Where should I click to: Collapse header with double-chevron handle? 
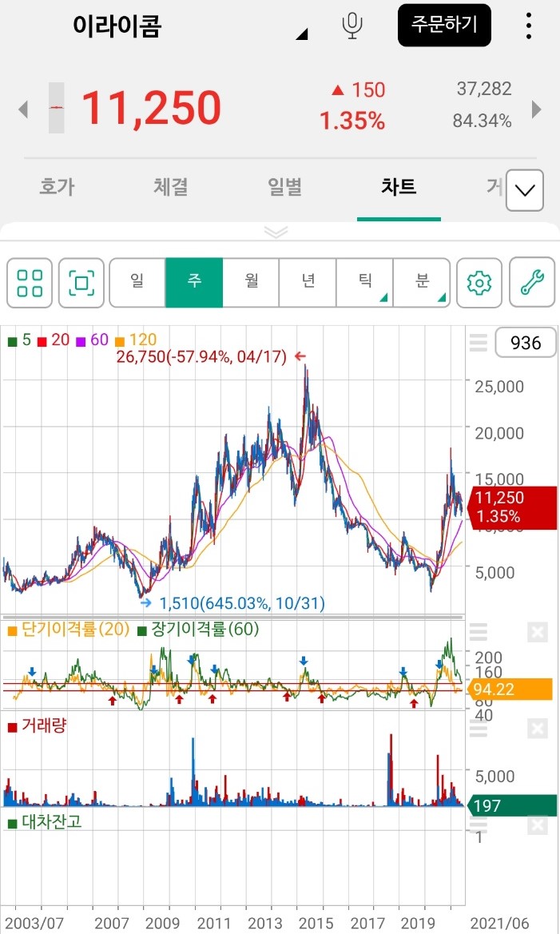[276, 232]
